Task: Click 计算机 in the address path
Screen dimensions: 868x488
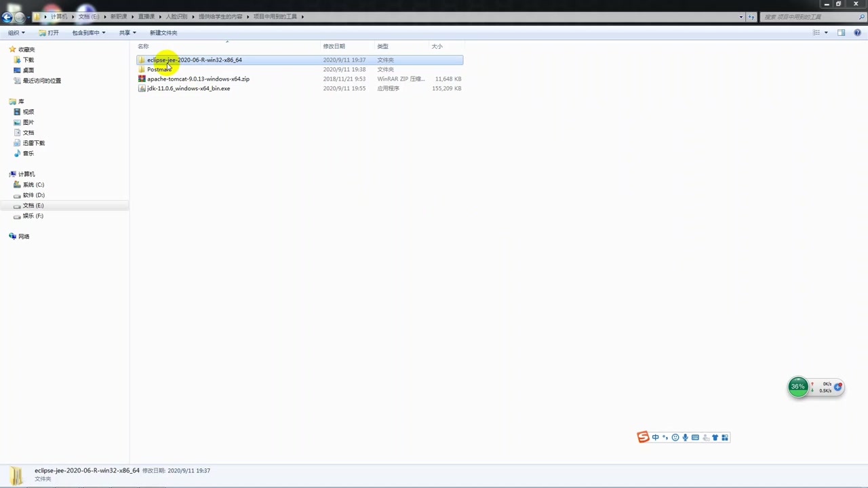Action: click(x=59, y=16)
